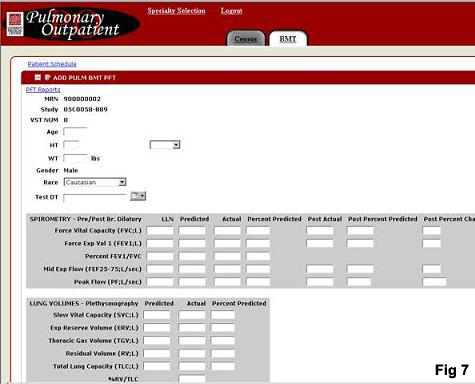Click the Total Lung Capacity Actual field
Image resolution: width=475 pixels, height=384 pixels.
tap(192, 366)
